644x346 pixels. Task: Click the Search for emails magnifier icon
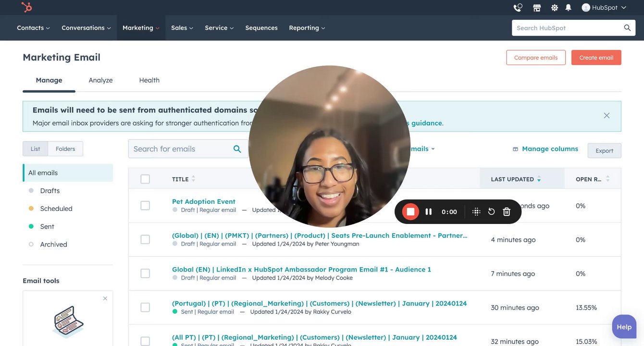237,149
